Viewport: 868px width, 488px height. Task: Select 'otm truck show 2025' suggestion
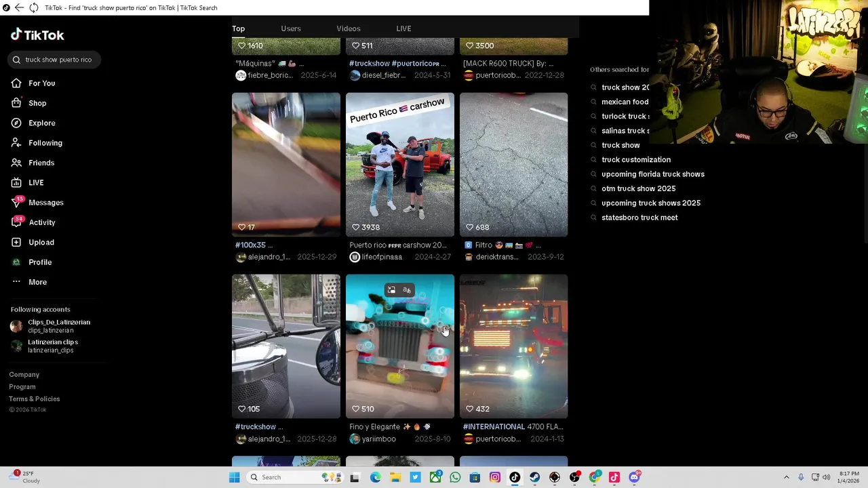639,188
